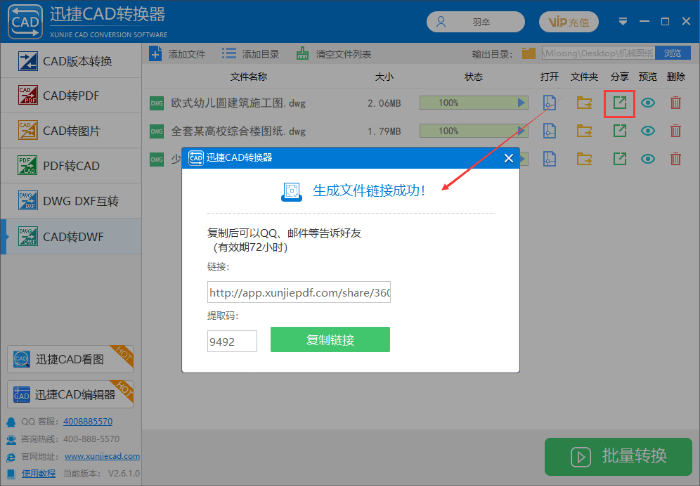Delete 欧式幼儿园建筑施工图.dwg from the list
700x486 pixels.
[675, 103]
